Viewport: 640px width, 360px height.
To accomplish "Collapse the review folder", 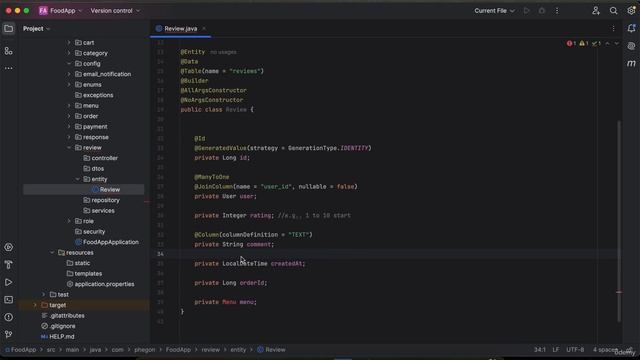I will point(69,147).
